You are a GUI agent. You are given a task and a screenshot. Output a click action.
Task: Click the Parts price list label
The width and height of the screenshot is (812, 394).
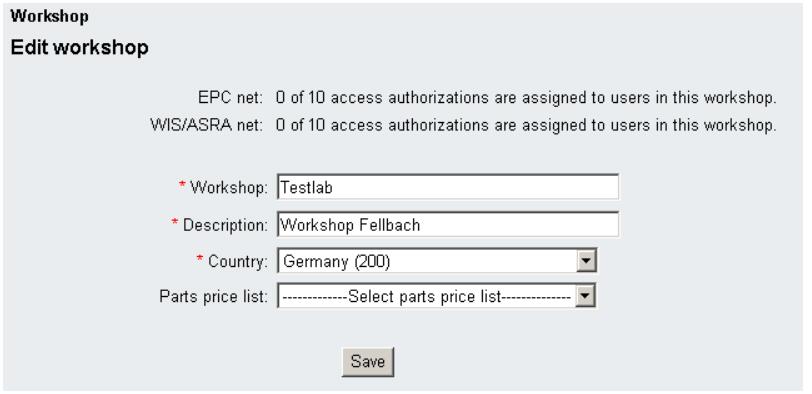coord(213,297)
